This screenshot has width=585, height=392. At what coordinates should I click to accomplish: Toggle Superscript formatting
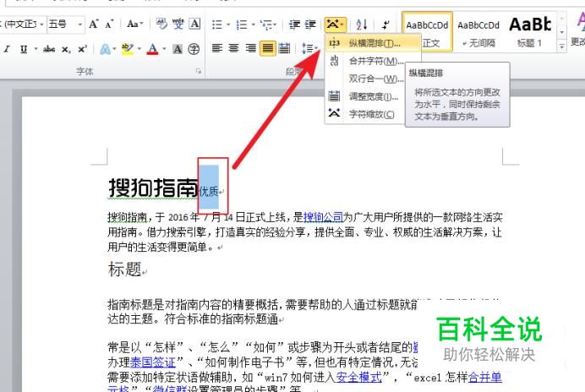[x=83, y=49]
